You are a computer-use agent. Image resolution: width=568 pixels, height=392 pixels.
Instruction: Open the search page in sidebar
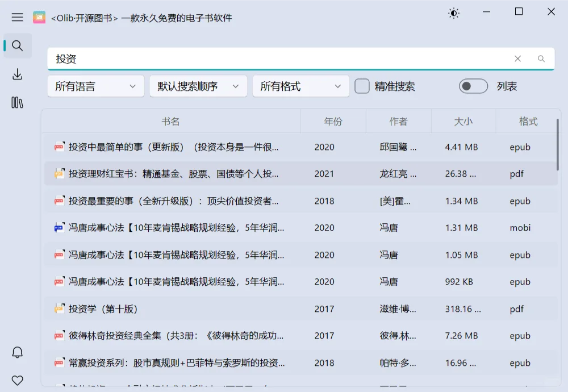18,45
